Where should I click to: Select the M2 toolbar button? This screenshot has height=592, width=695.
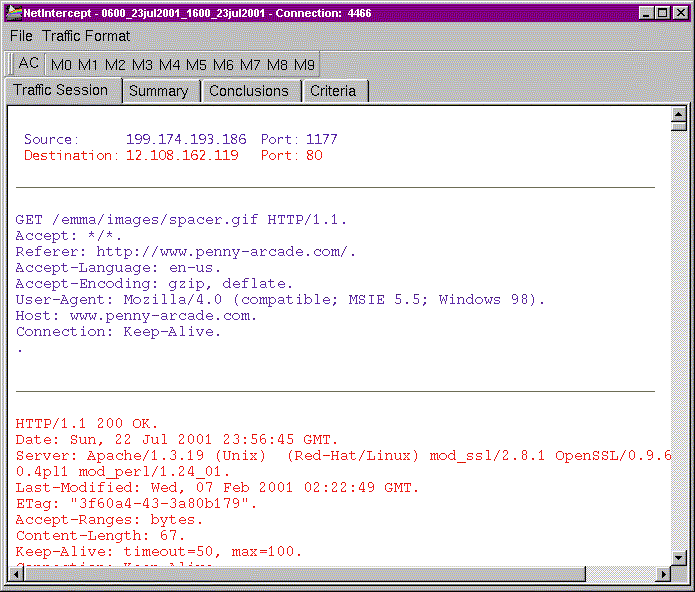coord(115,65)
